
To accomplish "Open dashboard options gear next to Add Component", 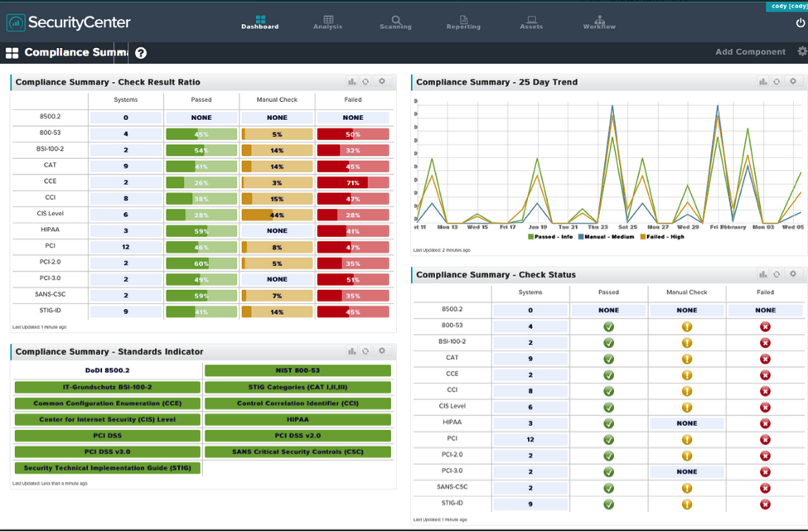I will click(x=802, y=51).
